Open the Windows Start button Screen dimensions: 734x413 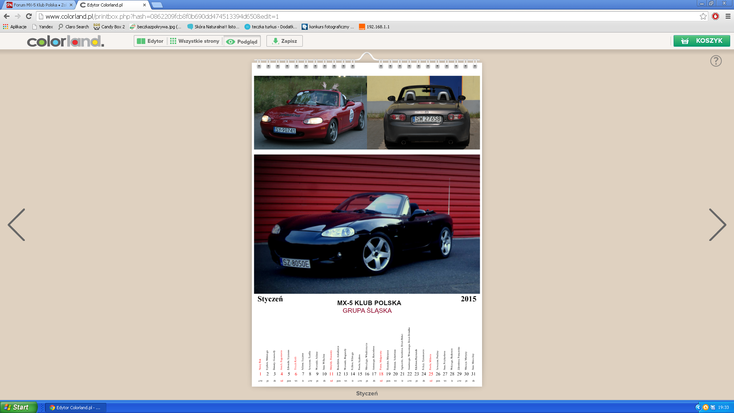[x=18, y=407]
